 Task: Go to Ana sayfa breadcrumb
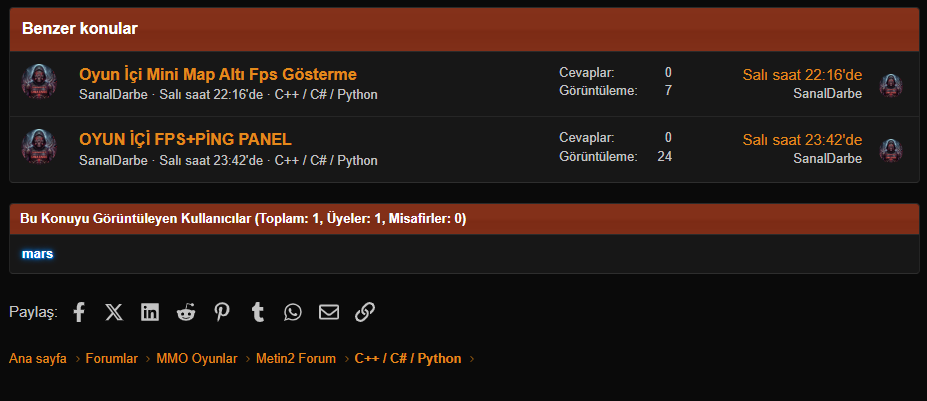point(37,358)
